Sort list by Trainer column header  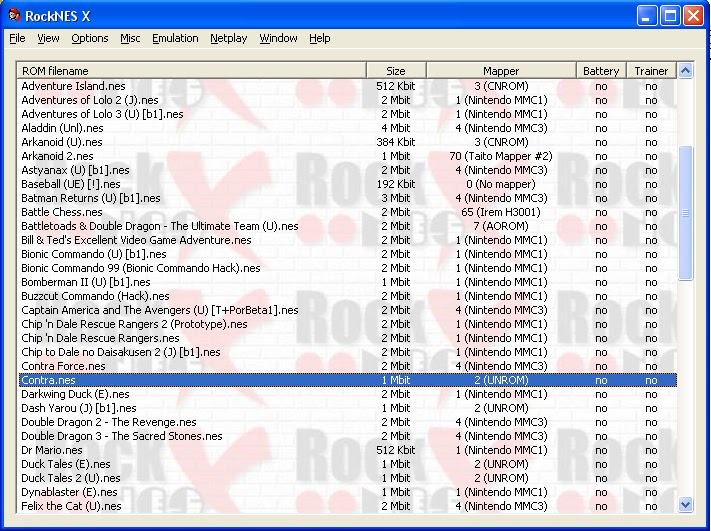pos(651,71)
